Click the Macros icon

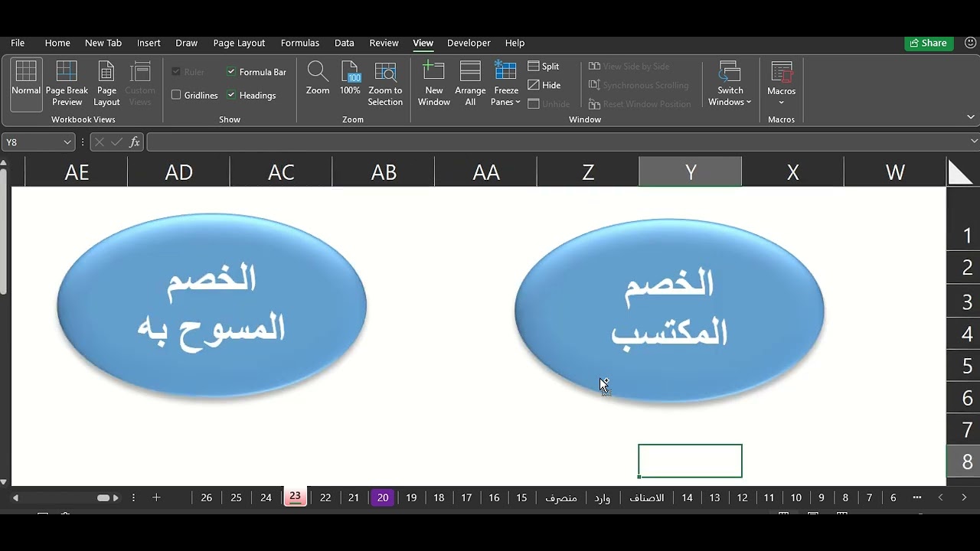[x=782, y=72]
